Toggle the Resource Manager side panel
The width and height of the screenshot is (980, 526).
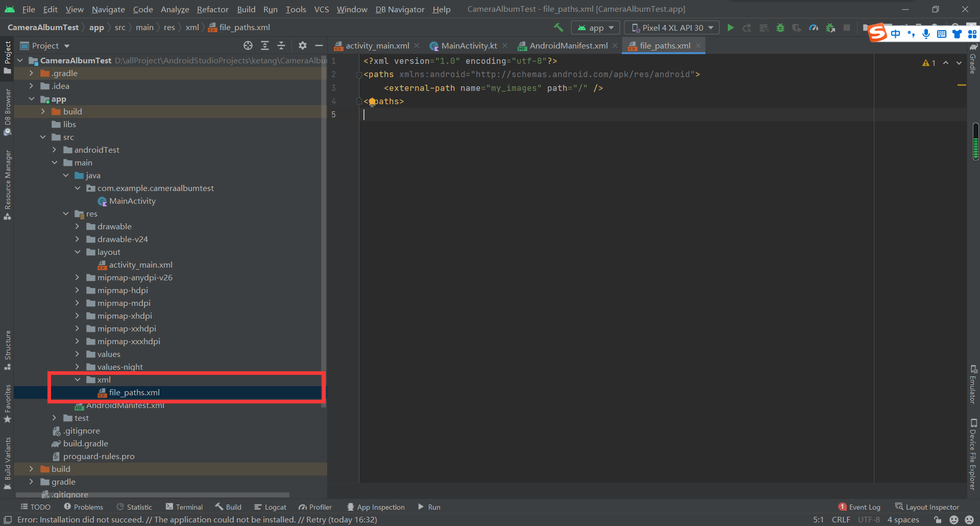click(8, 184)
